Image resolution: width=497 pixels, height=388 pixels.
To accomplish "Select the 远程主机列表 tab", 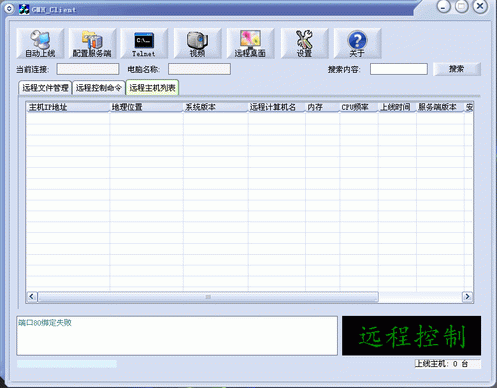I will click(152, 88).
